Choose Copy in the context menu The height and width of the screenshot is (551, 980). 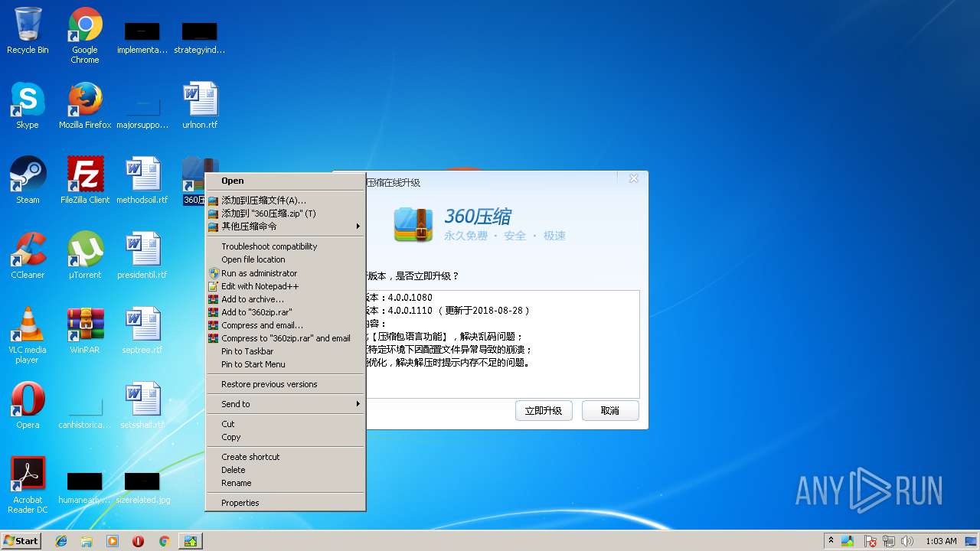click(286, 437)
